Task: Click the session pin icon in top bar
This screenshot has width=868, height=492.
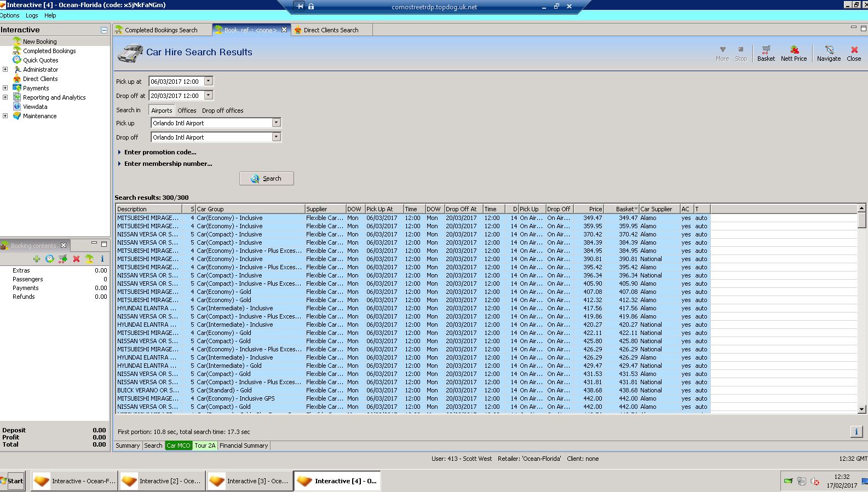Action: [300, 7]
